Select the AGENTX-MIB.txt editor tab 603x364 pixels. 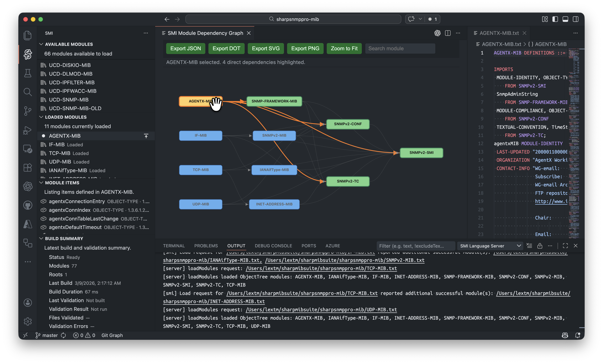click(499, 33)
